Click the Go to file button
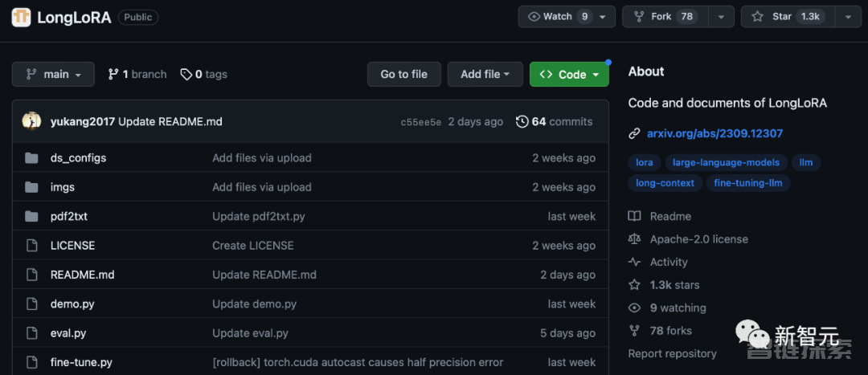 click(404, 74)
